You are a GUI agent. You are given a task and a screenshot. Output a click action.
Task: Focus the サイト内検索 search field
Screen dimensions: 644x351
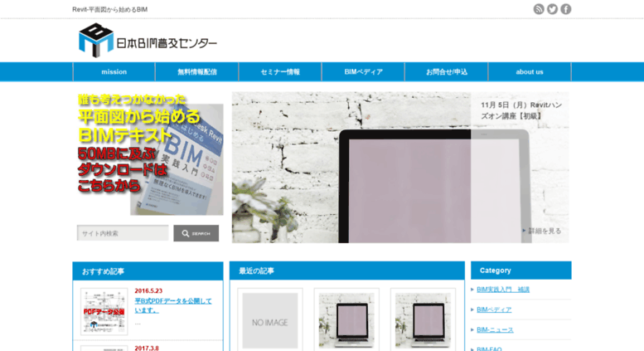(123, 233)
